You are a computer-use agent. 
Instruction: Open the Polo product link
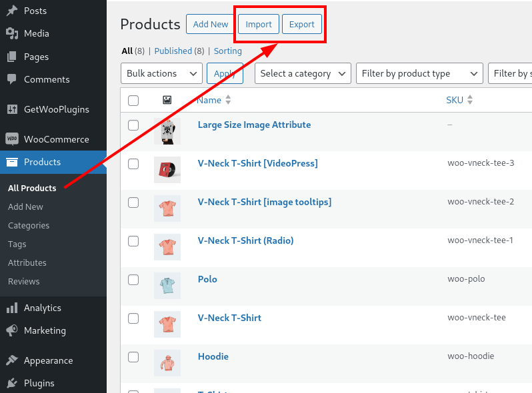207,279
